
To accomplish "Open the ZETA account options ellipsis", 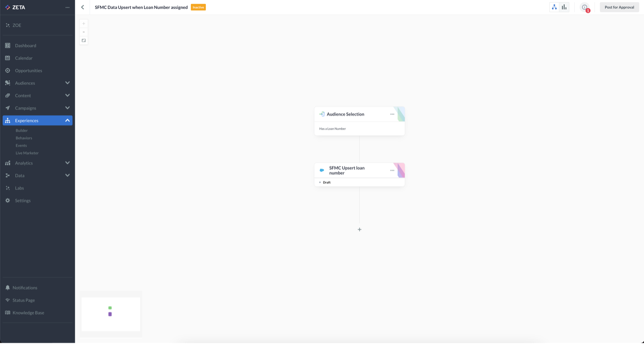I will pyautogui.click(x=68, y=7).
